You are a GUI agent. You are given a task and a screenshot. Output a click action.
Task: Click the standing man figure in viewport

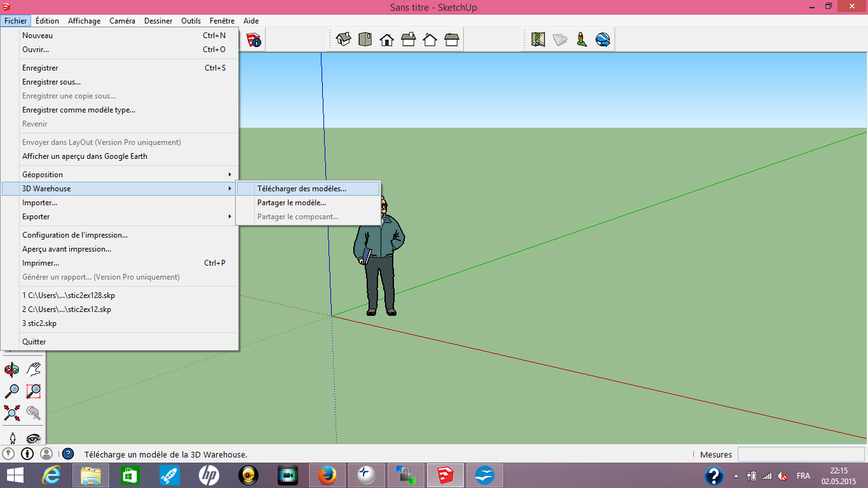379,257
